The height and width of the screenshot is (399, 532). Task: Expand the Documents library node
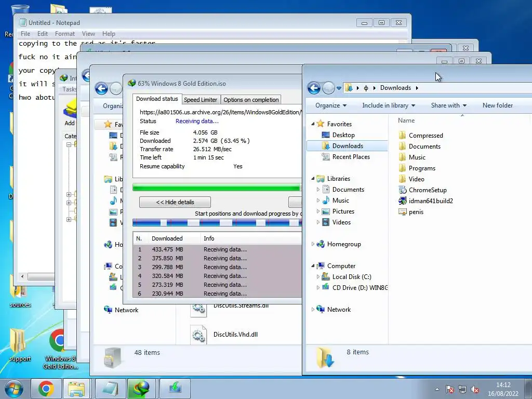pyautogui.click(x=318, y=190)
